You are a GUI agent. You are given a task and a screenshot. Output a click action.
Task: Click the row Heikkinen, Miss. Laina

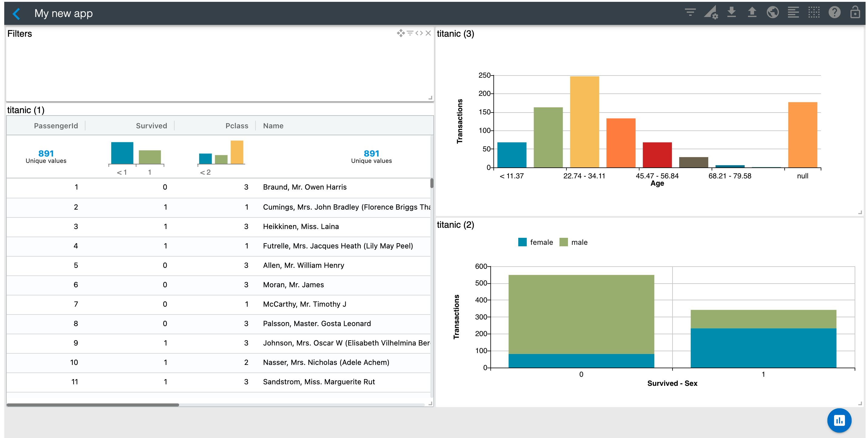pos(301,227)
